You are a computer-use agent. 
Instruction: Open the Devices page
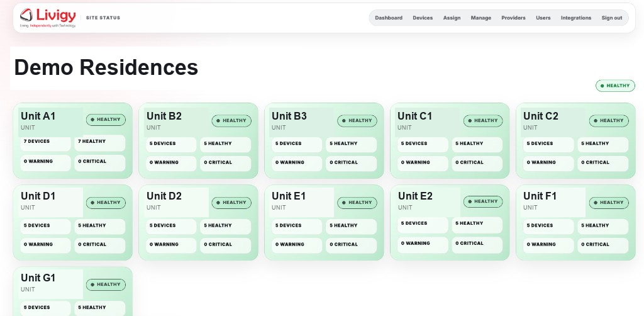coord(423,18)
